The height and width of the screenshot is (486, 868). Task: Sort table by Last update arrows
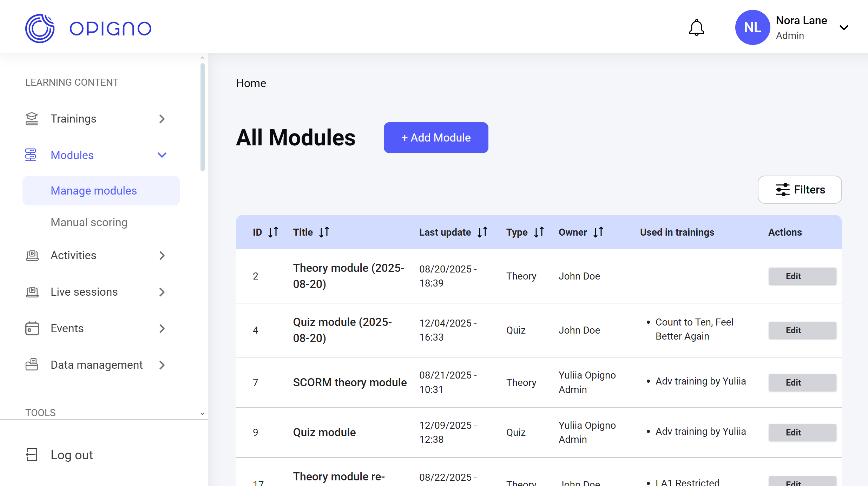coord(482,232)
